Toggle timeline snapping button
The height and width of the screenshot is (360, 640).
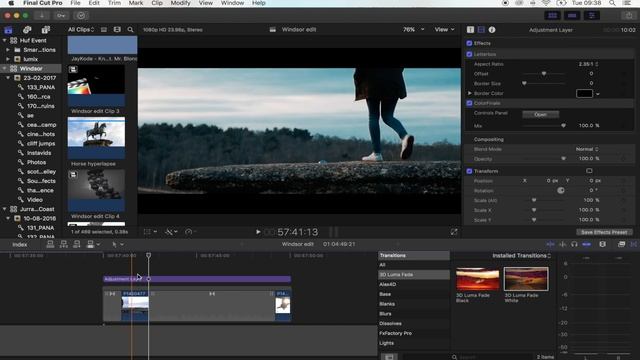(x=587, y=244)
